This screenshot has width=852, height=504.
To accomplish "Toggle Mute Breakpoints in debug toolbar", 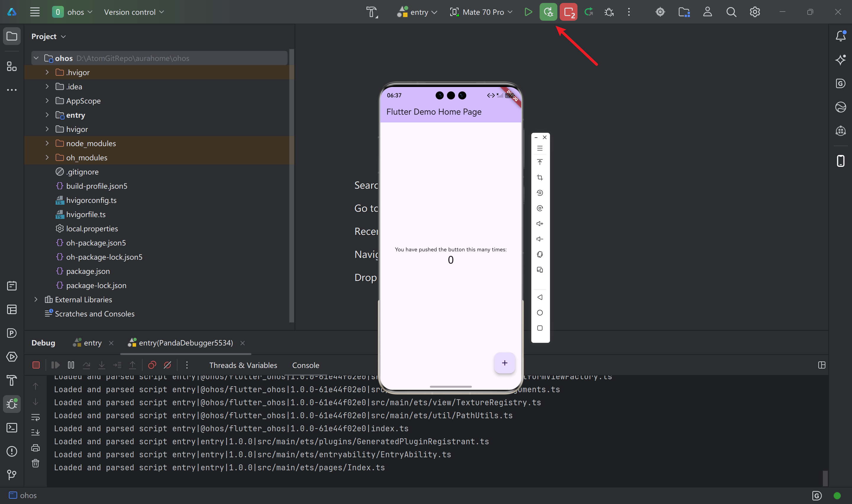I will click(167, 365).
